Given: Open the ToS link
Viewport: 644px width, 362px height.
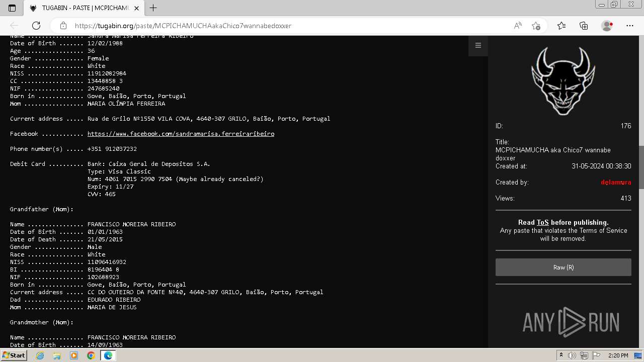Looking at the screenshot, I should (542, 222).
